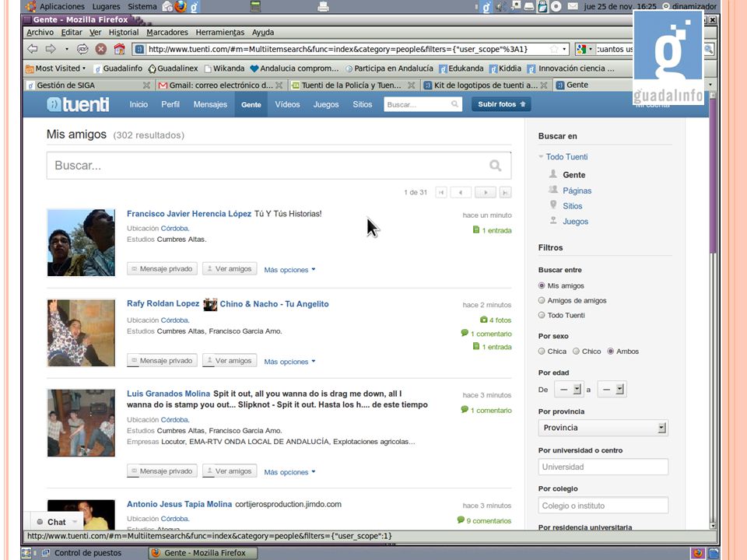Expand Más opciones for Francisco Javier Herencia López

289,270
